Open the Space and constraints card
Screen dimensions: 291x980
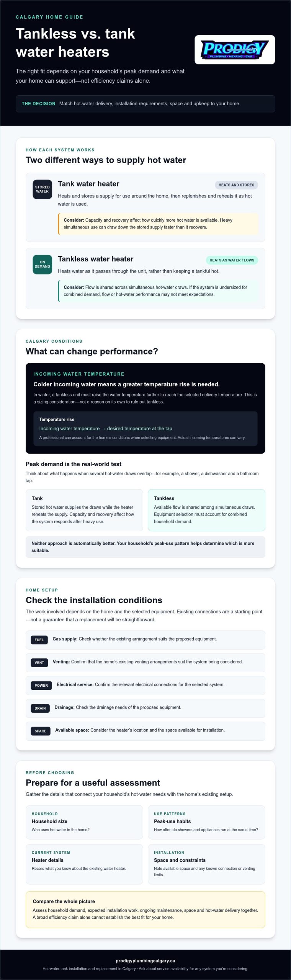tap(206, 864)
